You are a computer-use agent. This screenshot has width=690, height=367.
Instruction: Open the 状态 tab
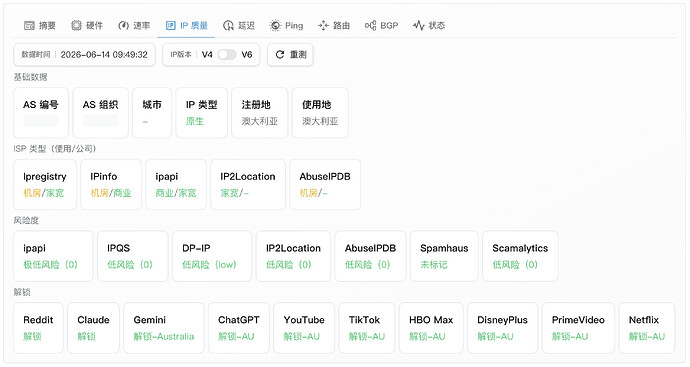click(x=429, y=26)
